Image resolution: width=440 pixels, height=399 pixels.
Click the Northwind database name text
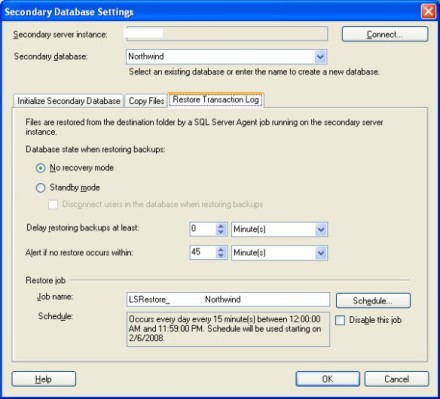coord(146,57)
